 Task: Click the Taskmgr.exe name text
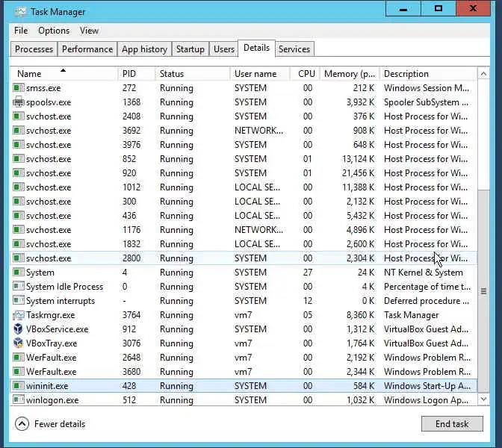[x=50, y=315]
